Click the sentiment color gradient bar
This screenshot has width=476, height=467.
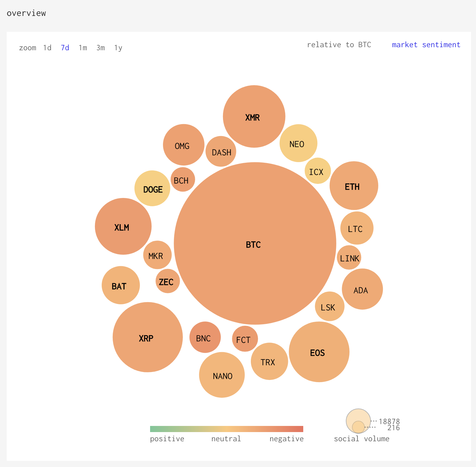pyautogui.click(x=227, y=429)
